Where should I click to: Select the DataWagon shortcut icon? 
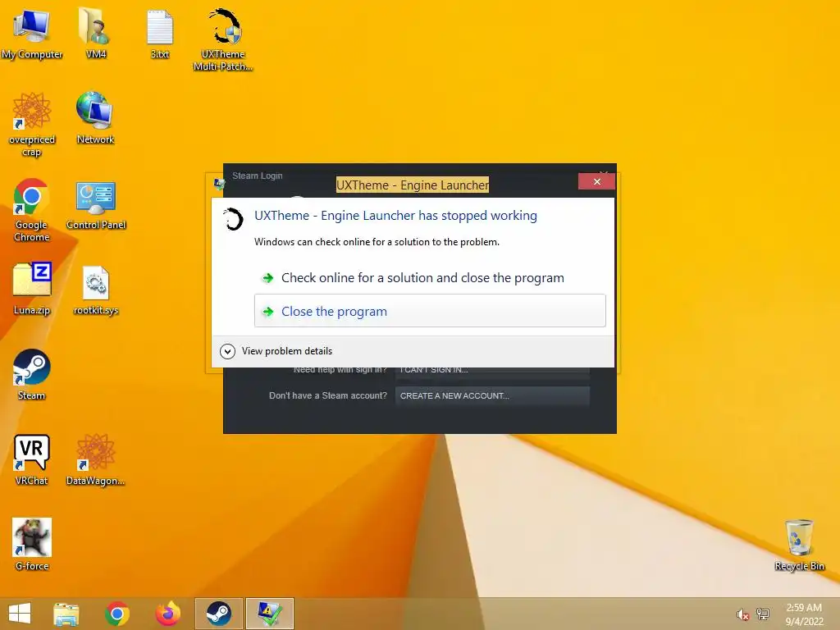96,459
